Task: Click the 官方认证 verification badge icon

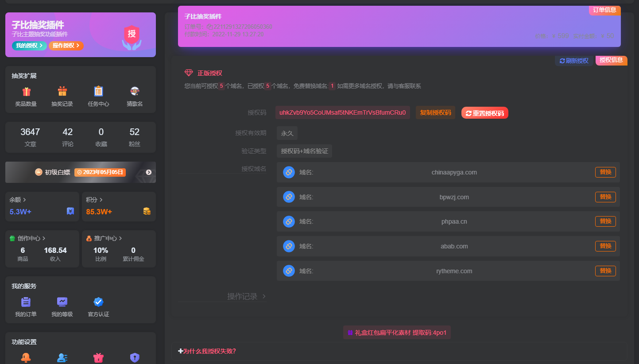Action: 98,301
